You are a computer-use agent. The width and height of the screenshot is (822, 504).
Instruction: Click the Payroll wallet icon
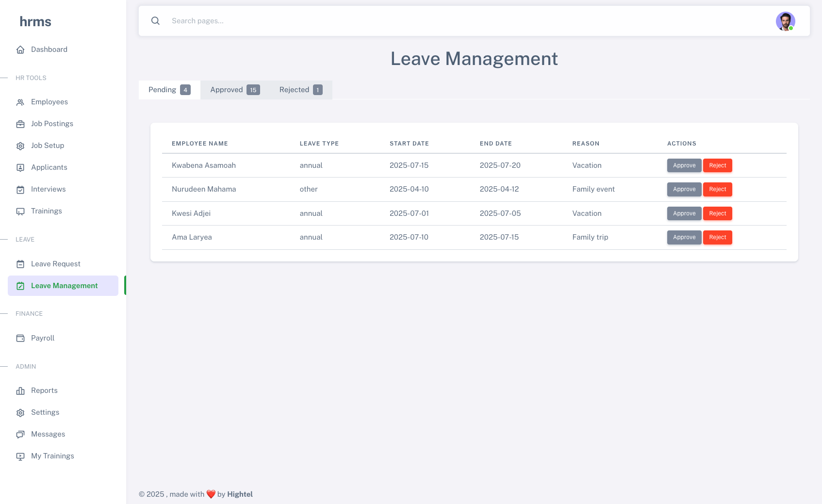[20, 338]
